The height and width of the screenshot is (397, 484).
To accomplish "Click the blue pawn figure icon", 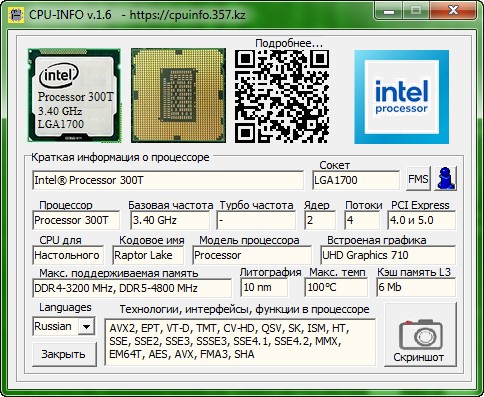I will click(x=446, y=179).
